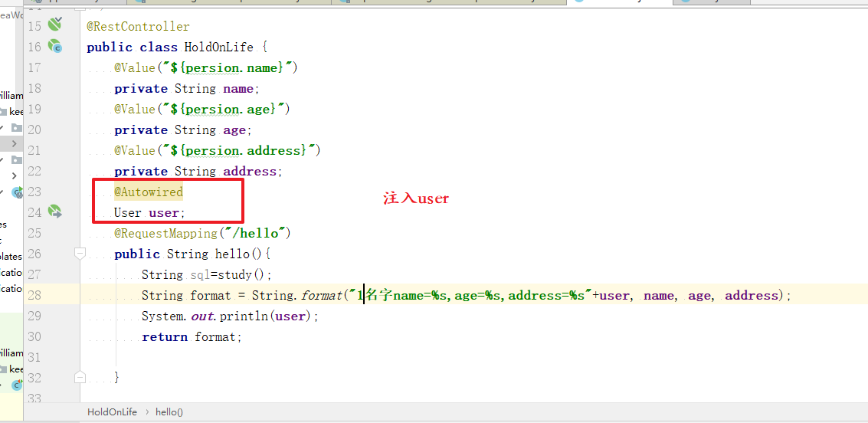This screenshot has height=423, width=868.
Task: Click the @RestController annotation
Action: tap(138, 27)
